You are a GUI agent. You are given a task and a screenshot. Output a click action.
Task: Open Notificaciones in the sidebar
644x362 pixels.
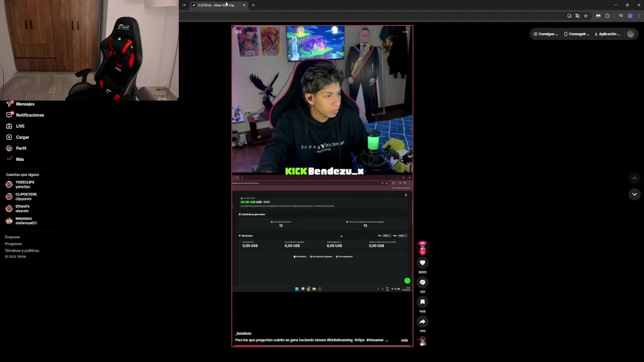click(30, 115)
